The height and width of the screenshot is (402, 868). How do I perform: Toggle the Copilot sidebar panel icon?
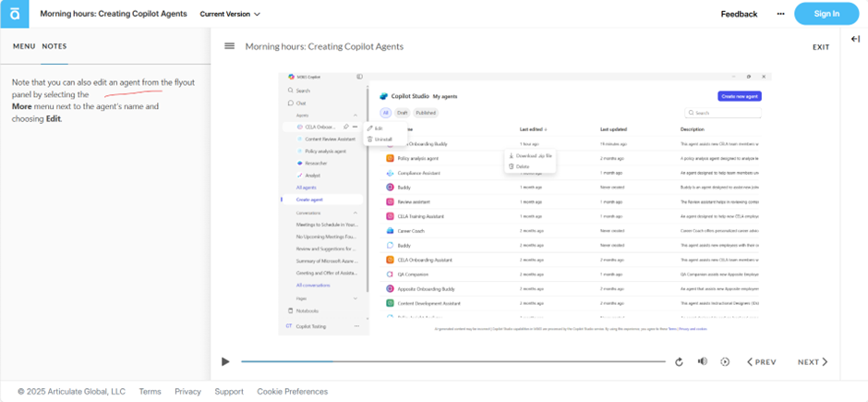click(x=360, y=77)
